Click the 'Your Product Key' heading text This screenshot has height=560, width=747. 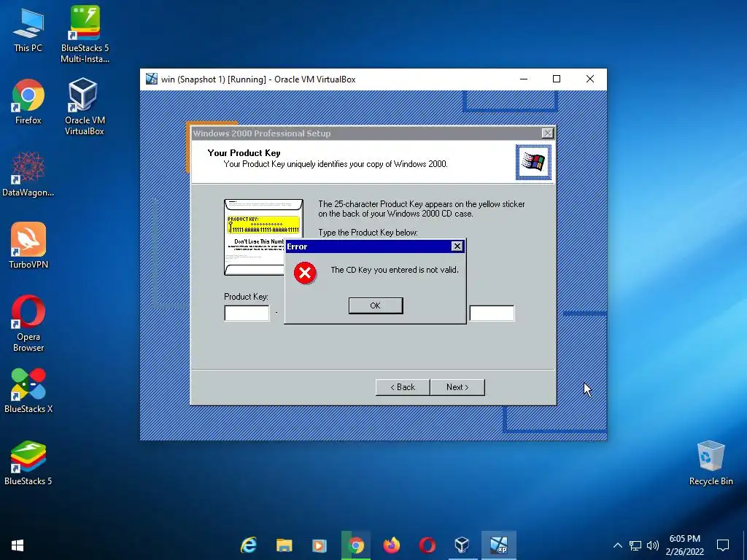(244, 153)
